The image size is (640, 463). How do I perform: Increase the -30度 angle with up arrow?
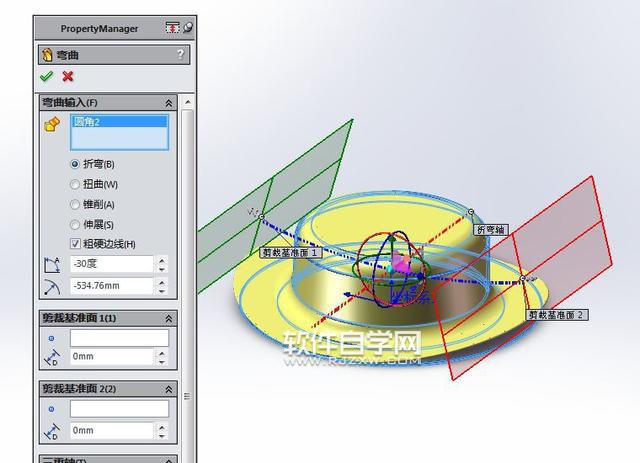[x=162, y=260]
